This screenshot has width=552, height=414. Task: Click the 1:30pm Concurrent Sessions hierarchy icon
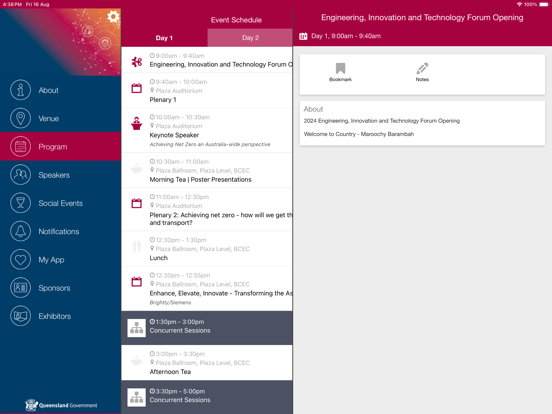[137, 328]
